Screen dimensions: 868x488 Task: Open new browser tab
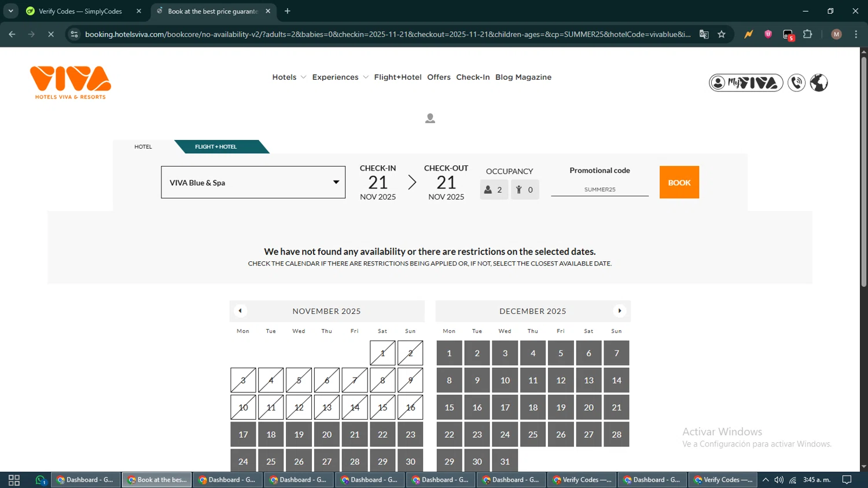[288, 11]
